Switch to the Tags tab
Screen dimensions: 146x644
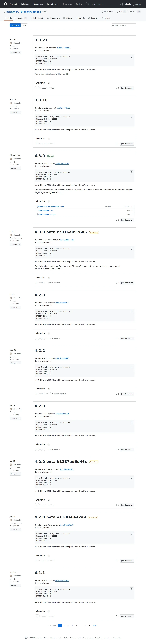(24, 25)
